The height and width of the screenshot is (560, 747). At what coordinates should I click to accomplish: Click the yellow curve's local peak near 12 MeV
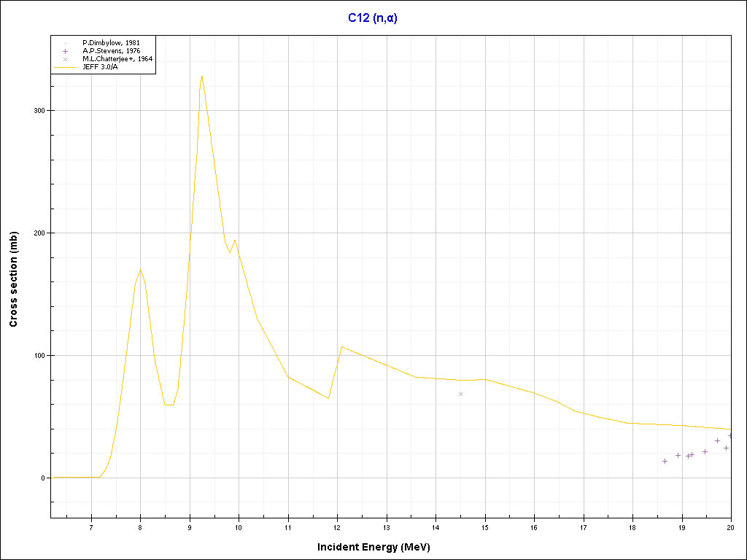click(341, 347)
